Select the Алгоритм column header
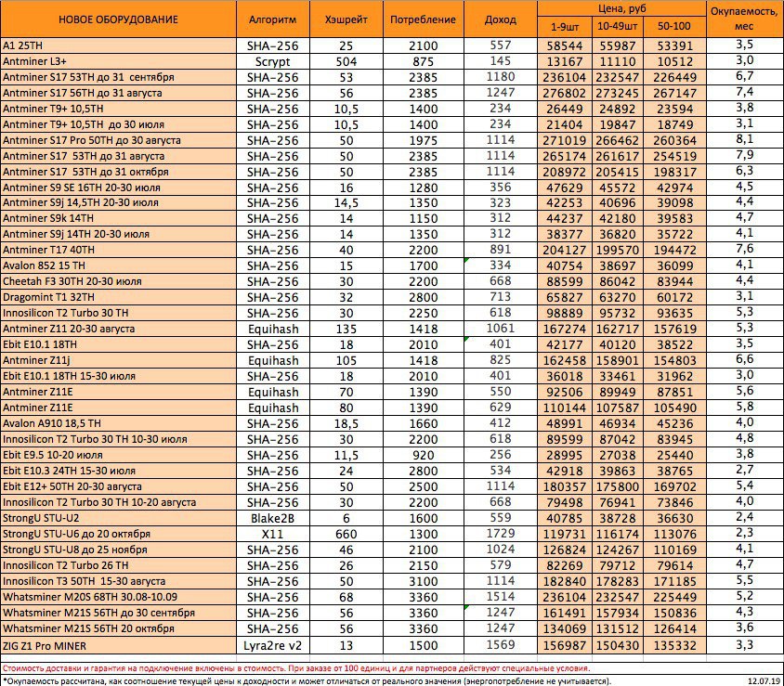 [272, 19]
